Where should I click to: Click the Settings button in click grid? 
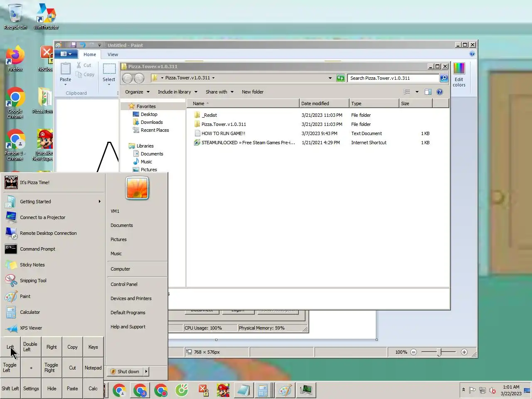coord(31,389)
